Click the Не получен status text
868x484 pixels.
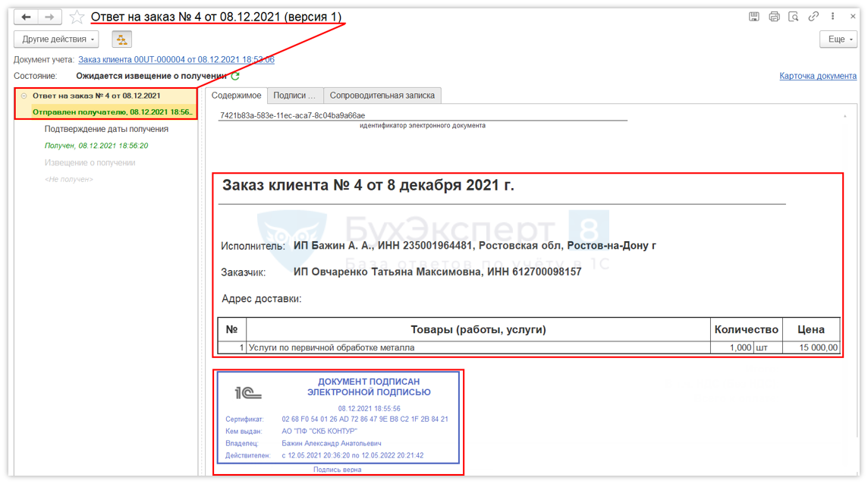(x=68, y=180)
